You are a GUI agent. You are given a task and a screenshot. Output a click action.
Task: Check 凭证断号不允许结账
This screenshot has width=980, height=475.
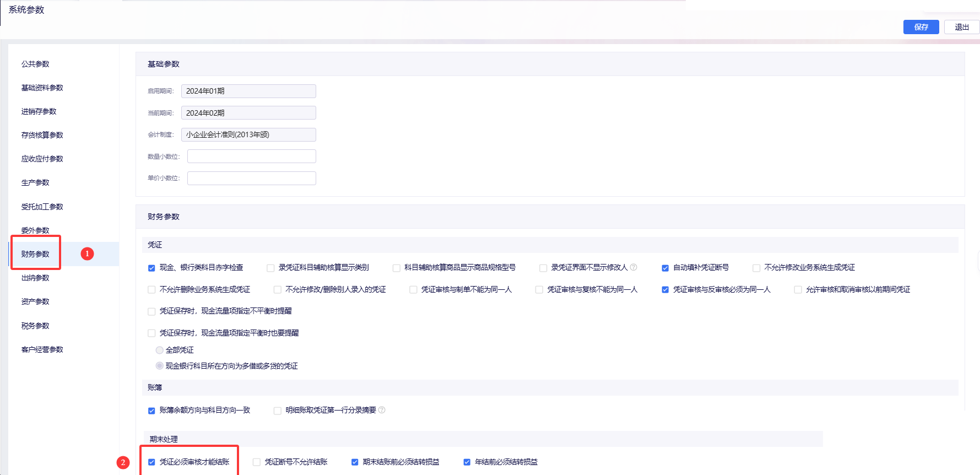[257, 462]
